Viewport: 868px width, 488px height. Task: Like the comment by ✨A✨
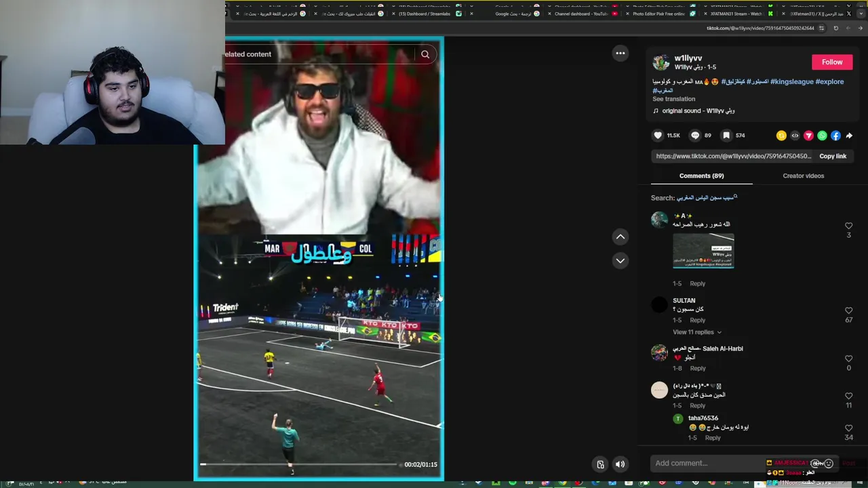pyautogui.click(x=848, y=226)
